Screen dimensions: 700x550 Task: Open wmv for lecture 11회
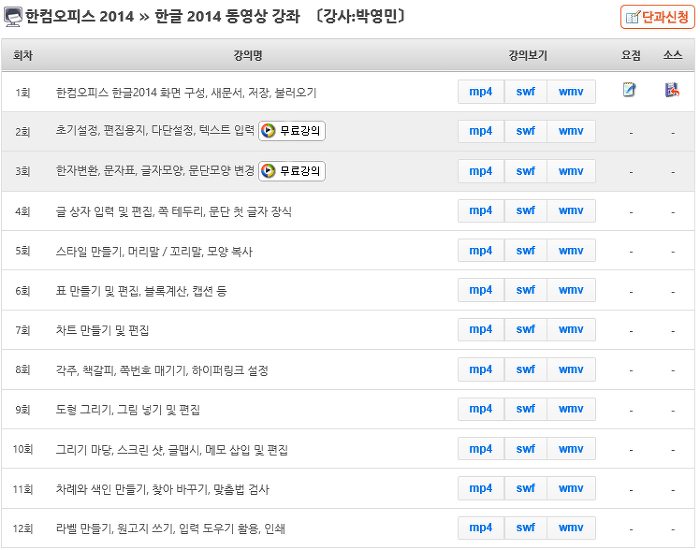[x=571, y=488]
